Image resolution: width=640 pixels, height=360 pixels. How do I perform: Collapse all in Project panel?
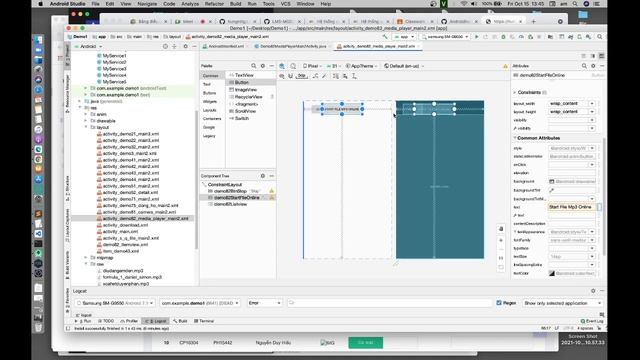174,47
